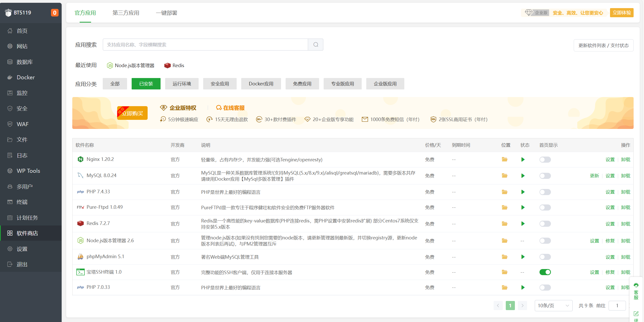The width and height of the screenshot is (644, 322).
Task: Open folder for 宝塔SSH终端 row
Action: pyautogui.click(x=504, y=272)
